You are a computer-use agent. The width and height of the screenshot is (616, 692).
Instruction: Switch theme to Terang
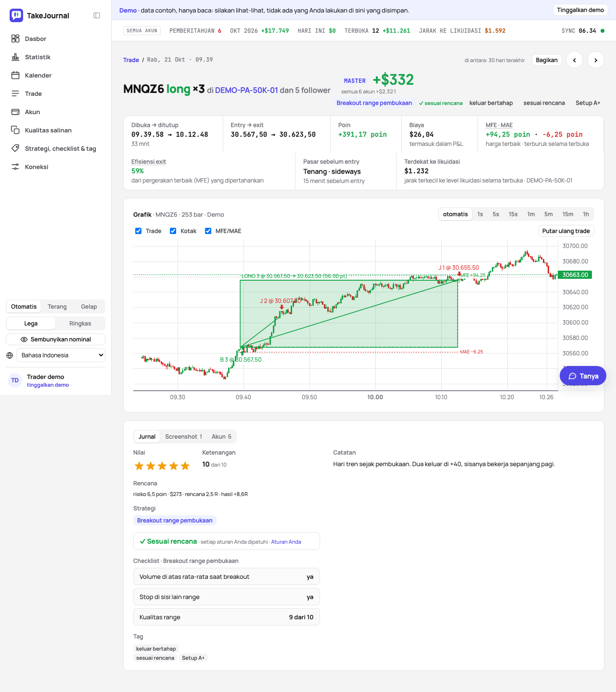pos(57,307)
